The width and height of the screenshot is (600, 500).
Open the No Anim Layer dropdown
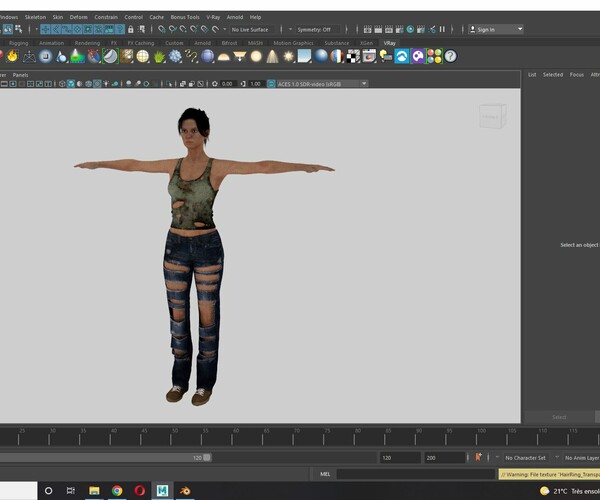point(581,458)
